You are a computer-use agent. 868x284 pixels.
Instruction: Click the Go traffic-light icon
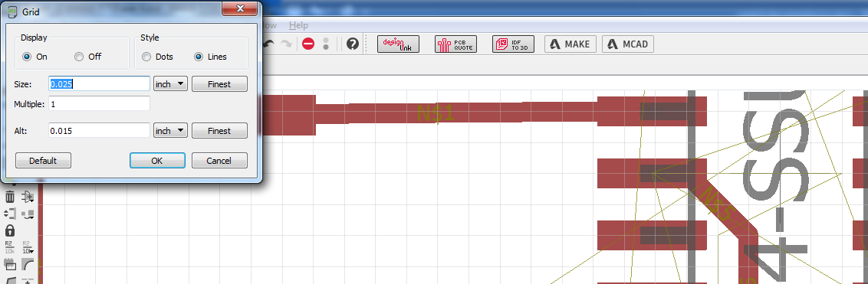pyautogui.click(x=326, y=44)
